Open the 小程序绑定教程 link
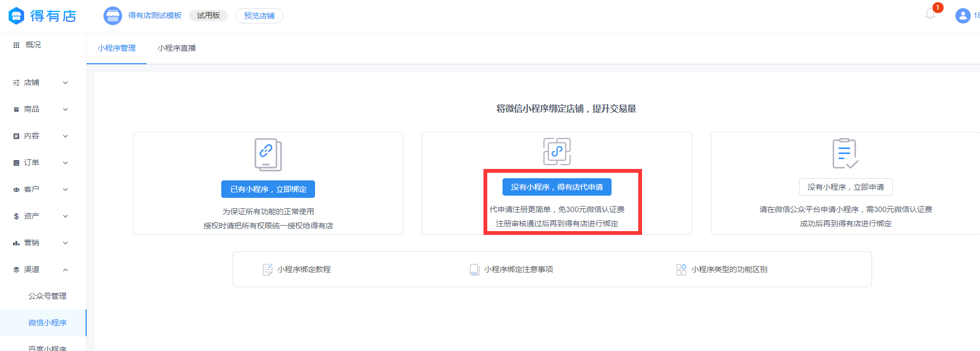Viewport: 980px width, 351px height. pyautogui.click(x=304, y=269)
